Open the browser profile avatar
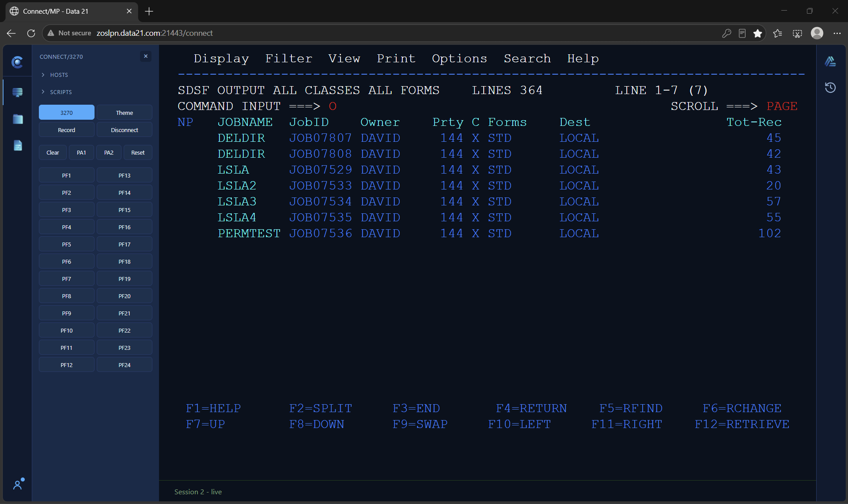The width and height of the screenshot is (848, 504). coord(817,33)
